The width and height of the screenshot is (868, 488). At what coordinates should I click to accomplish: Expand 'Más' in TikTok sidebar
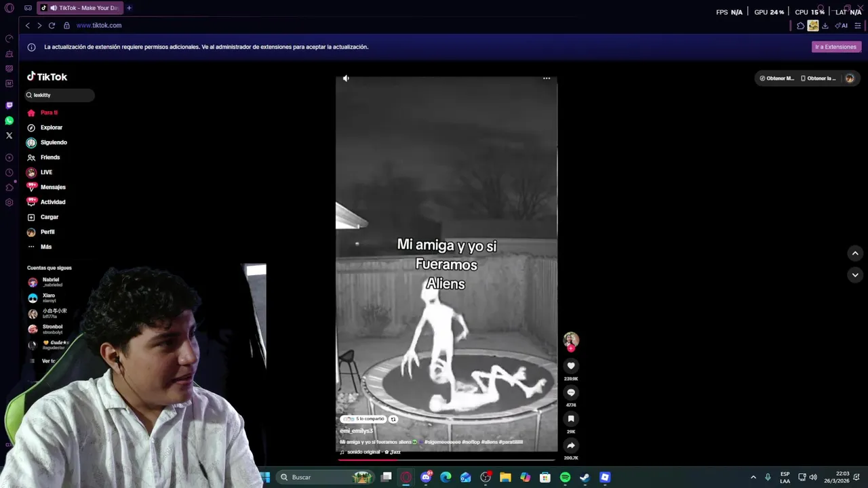pyautogui.click(x=39, y=247)
